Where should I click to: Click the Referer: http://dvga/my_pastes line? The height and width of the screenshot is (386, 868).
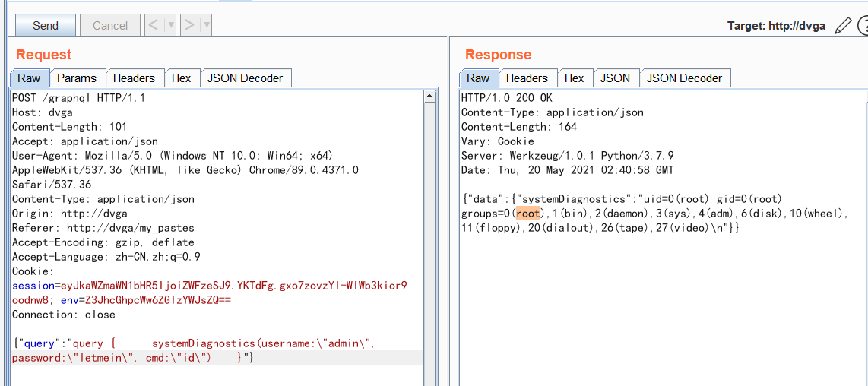[103, 228]
